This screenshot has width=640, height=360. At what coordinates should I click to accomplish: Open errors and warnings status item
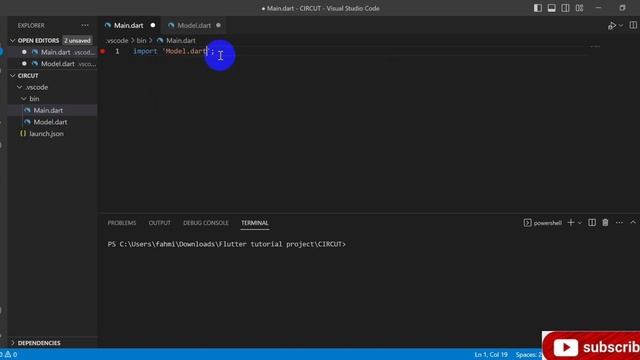tap(9, 354)
